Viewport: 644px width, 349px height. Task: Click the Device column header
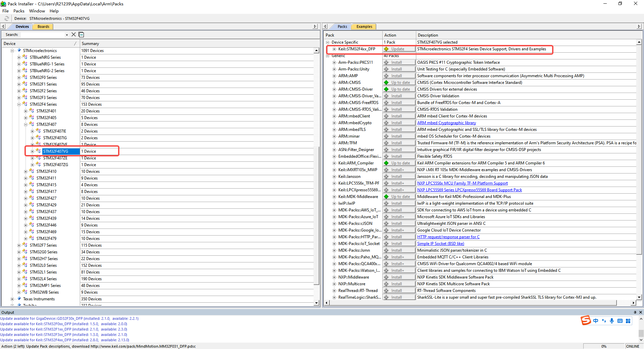(x=41, y=44)
